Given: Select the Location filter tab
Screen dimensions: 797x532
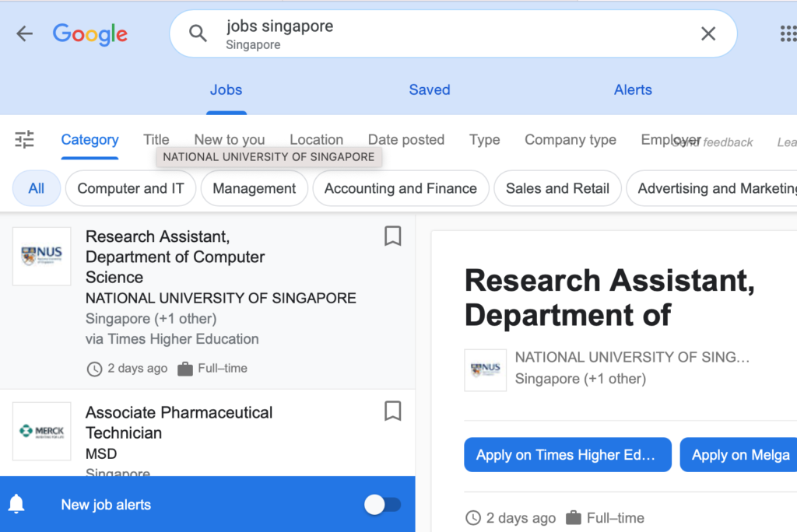Looking at the screenshot, I should point(316,140).
